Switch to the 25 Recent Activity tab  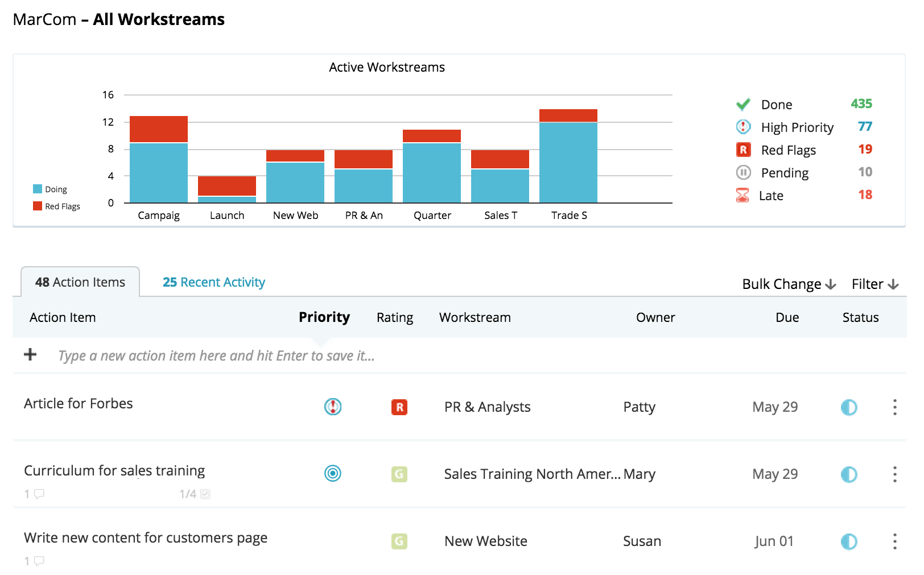coord(214,282)
